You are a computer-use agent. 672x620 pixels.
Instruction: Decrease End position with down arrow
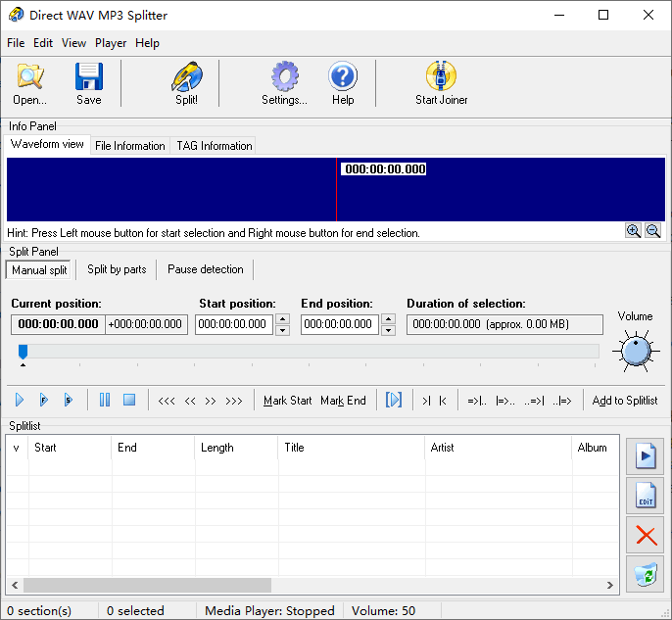[388, 330]
